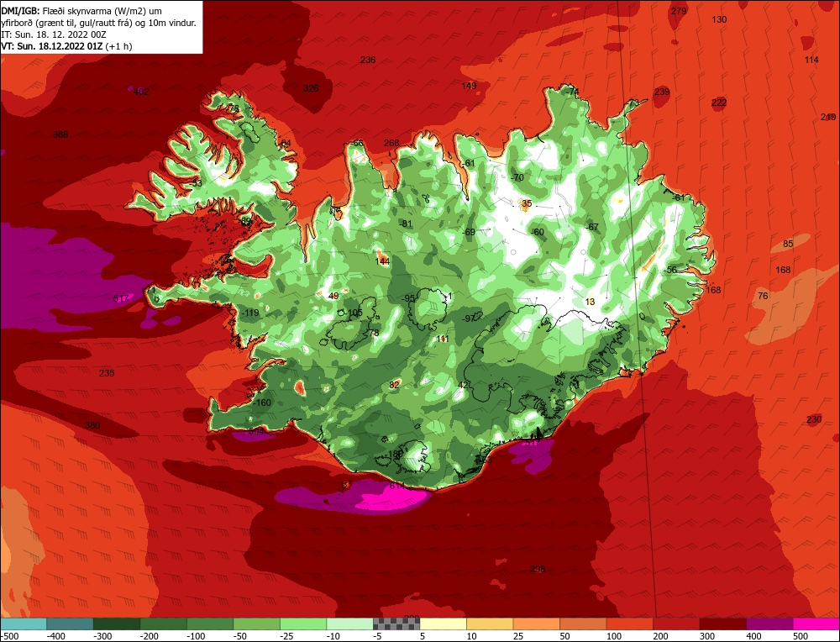
Task: Click the inland value '-160' on Reykjanes
Action: pos(261,403)
